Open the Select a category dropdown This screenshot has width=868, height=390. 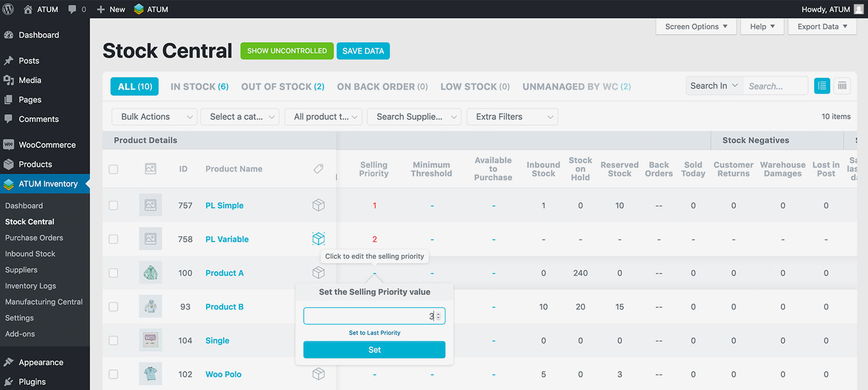[x=240, y=116]
